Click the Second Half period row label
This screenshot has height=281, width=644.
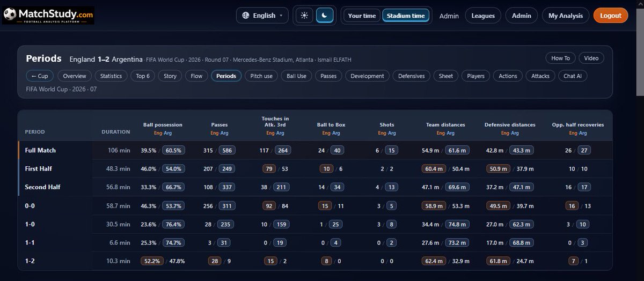42,187
